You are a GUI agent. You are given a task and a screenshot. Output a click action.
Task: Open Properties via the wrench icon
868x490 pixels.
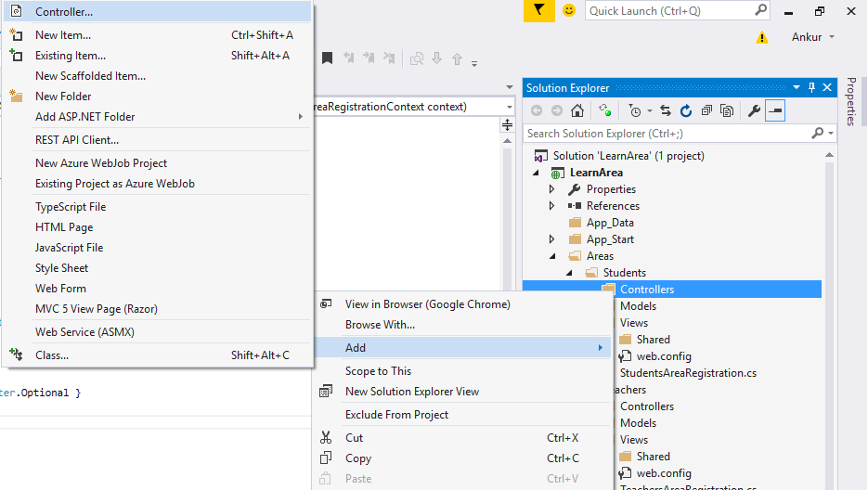click(x=754, y=110)
